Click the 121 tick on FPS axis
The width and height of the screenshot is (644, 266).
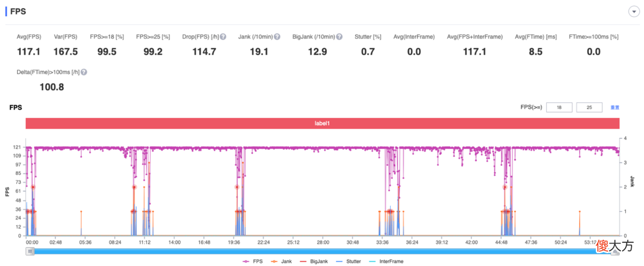(18, 147)
